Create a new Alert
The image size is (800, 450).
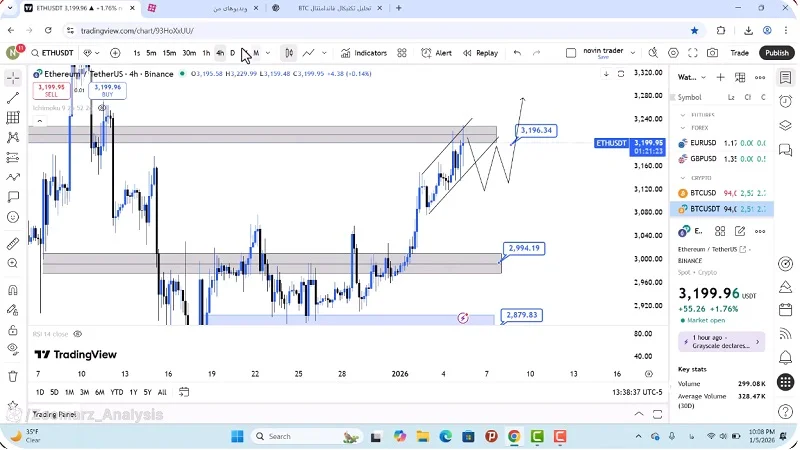436,53
